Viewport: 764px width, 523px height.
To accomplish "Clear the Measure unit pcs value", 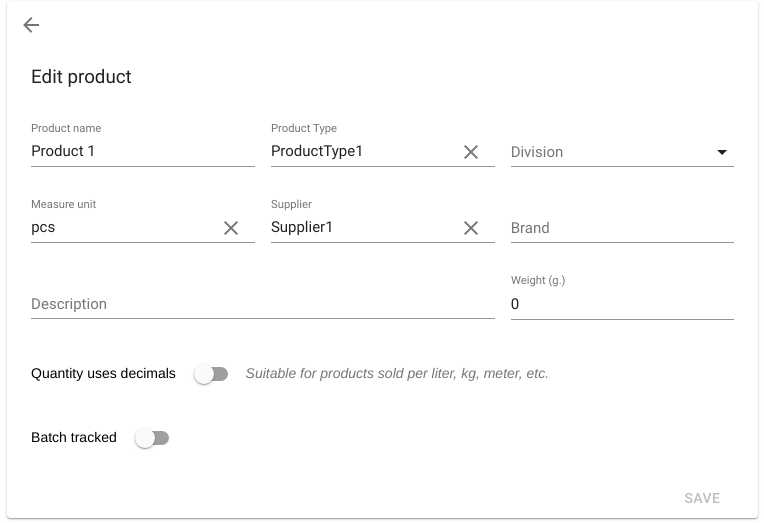I will pos(231,228).
